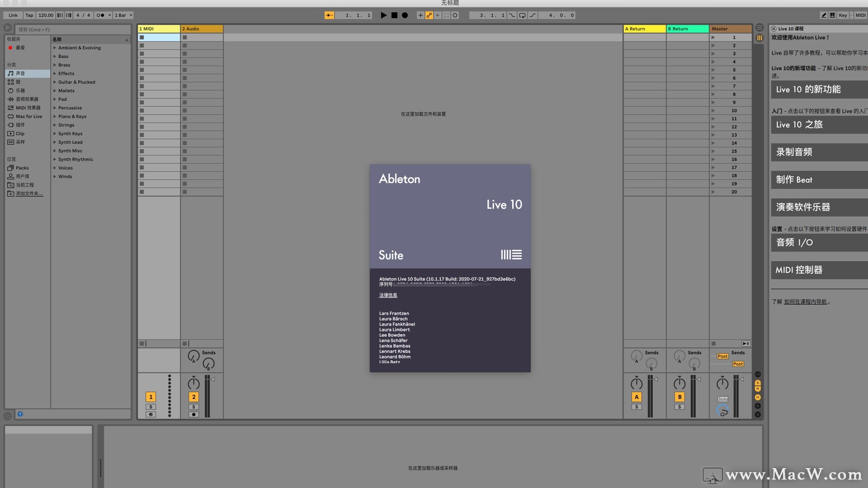This screenshot has height=488, width=868.
Task: Expand the Piano & Keys folder
Action: tap(55, 116)
